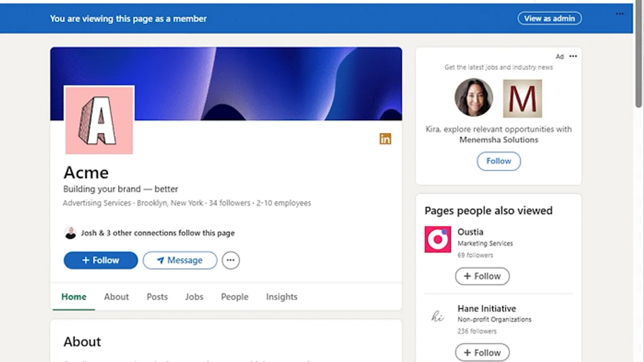The height and width of the screenshot is (362, 644).
Task: View the Insights tab
Action: click(282, 297)
